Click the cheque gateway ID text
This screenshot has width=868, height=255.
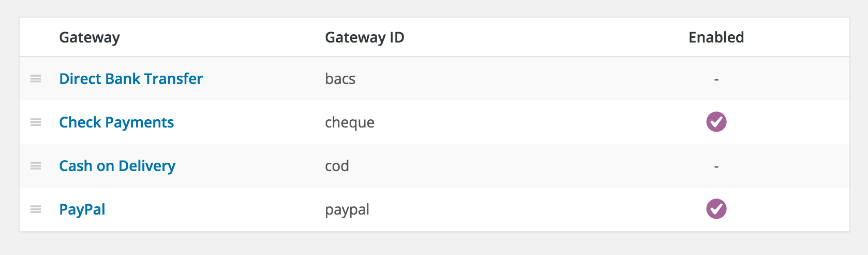tap(349, 122)
